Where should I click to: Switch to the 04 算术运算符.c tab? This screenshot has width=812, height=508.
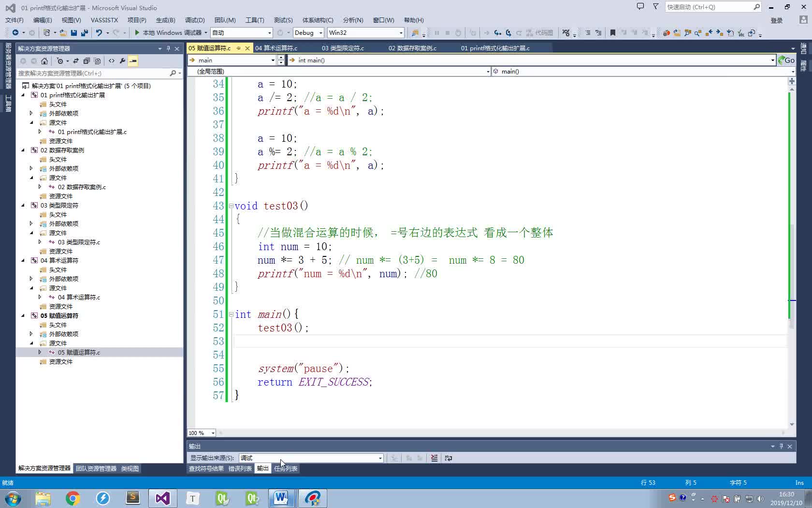tap(276, 48)
